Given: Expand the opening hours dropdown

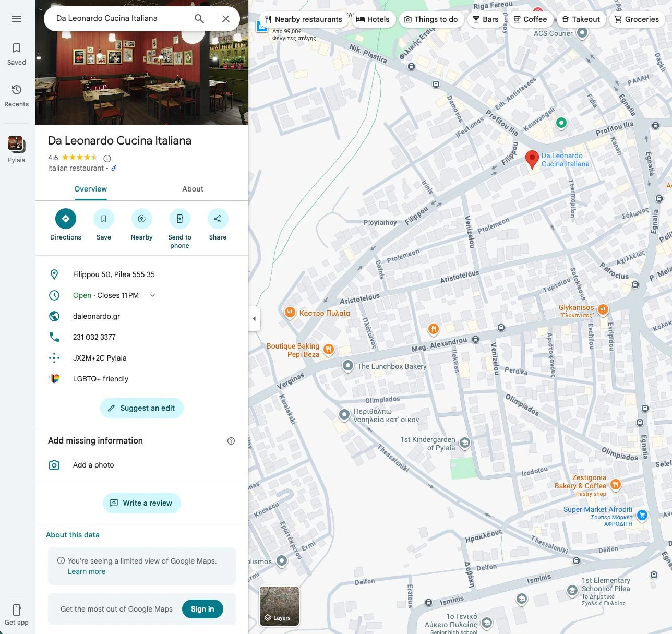Looking at the screenshot, I should point(152,295).
